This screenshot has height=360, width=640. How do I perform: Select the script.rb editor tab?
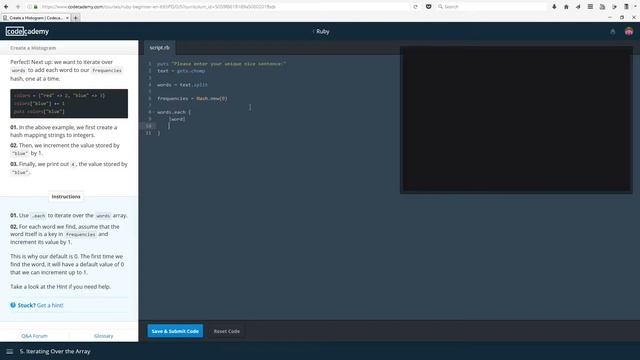[x=160, y=48]
